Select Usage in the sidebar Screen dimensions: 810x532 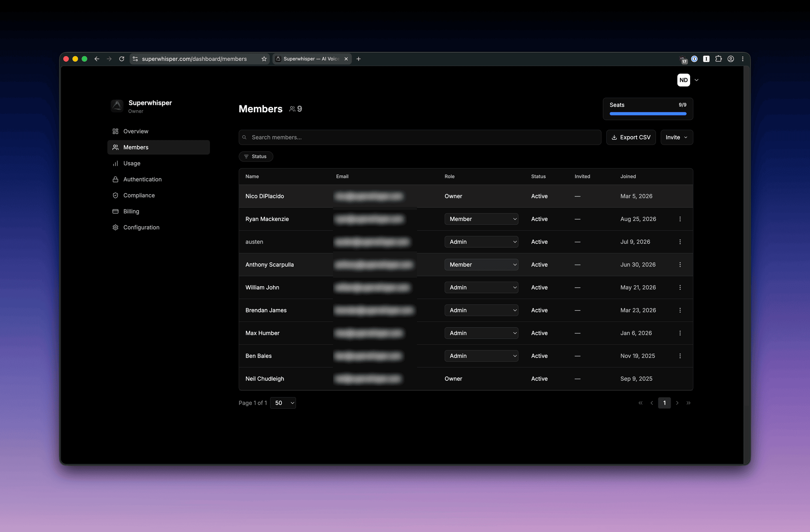click(159, 163)
